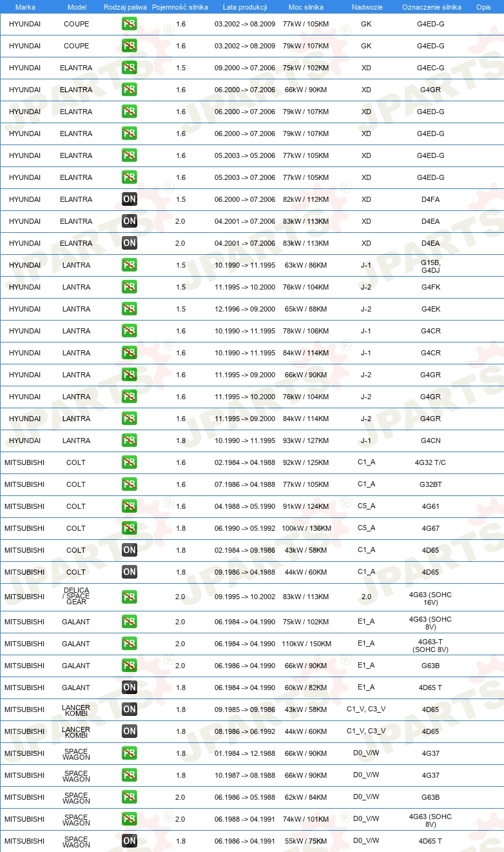Click the PB fuel icon in the Lantra 63kW / 86KM row

point(130,265)
